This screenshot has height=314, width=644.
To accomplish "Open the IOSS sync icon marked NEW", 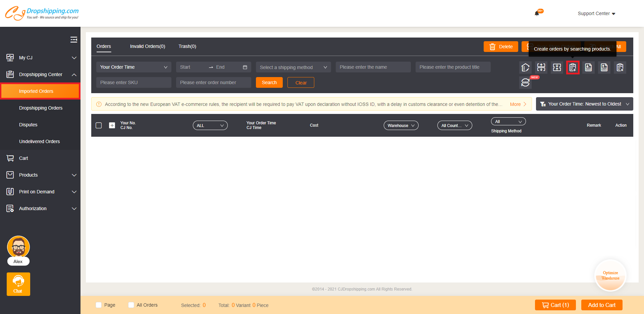I will (x=526, y=82).
